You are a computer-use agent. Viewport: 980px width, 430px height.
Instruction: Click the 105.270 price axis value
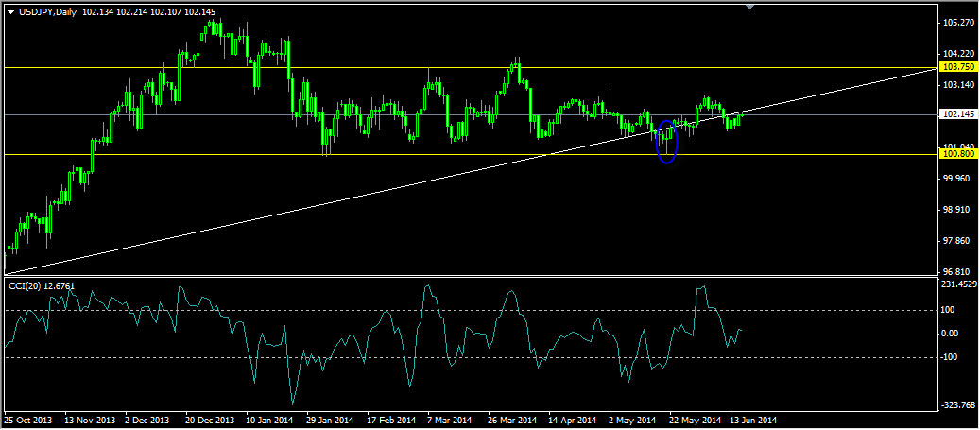point(958,23)
